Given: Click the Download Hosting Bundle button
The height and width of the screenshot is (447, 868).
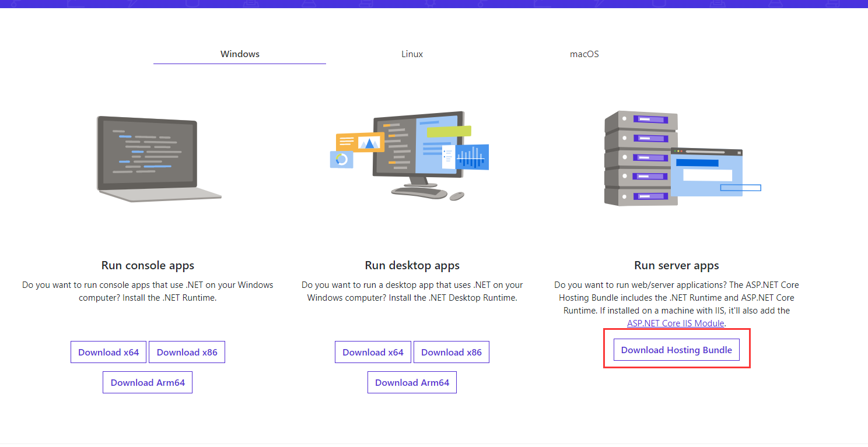Looking at the screenshot, I should click(676, 350).
